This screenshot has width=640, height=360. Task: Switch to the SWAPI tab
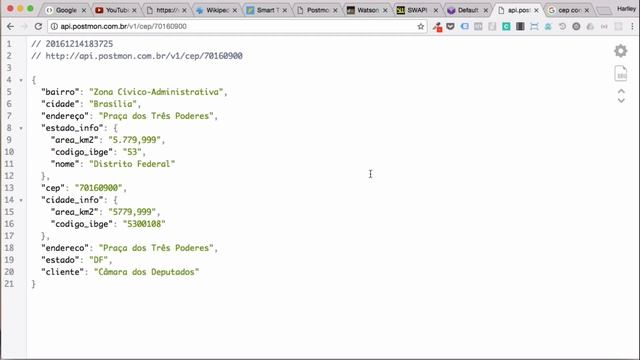click(417, 10)
